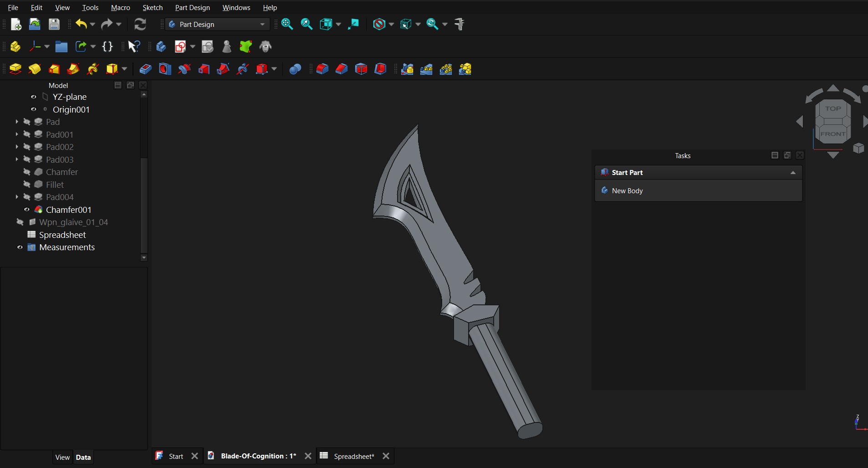The height and width of the screenshot is (468, 868).
Task: Click the Boolean operation icon
Action: tap(295, 69)
